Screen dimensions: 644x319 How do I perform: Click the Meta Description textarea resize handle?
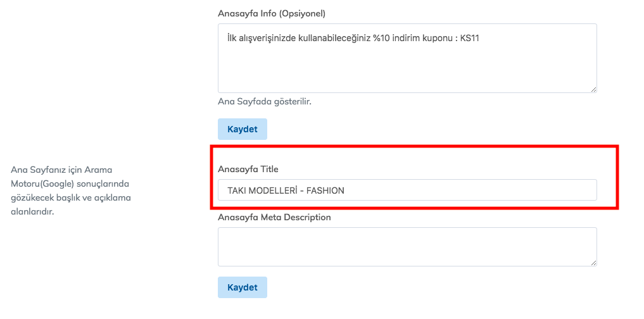coord(593,263)
